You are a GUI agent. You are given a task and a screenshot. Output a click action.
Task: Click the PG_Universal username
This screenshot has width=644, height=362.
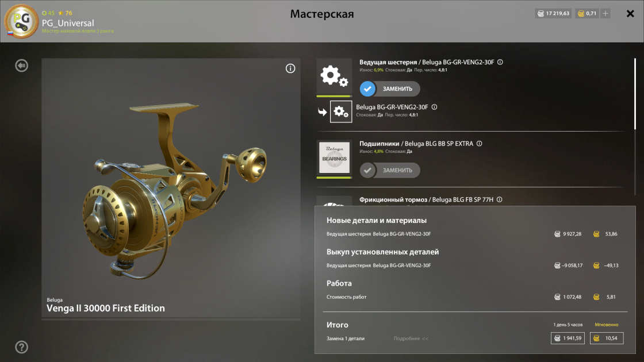68,23
